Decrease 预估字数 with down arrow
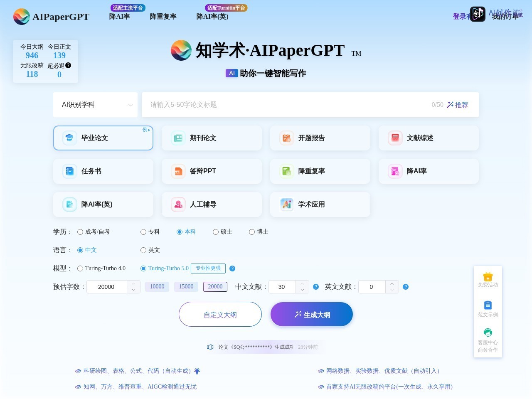Image resolution: width=532 pixels, height=399 pixels. [133, 290]
